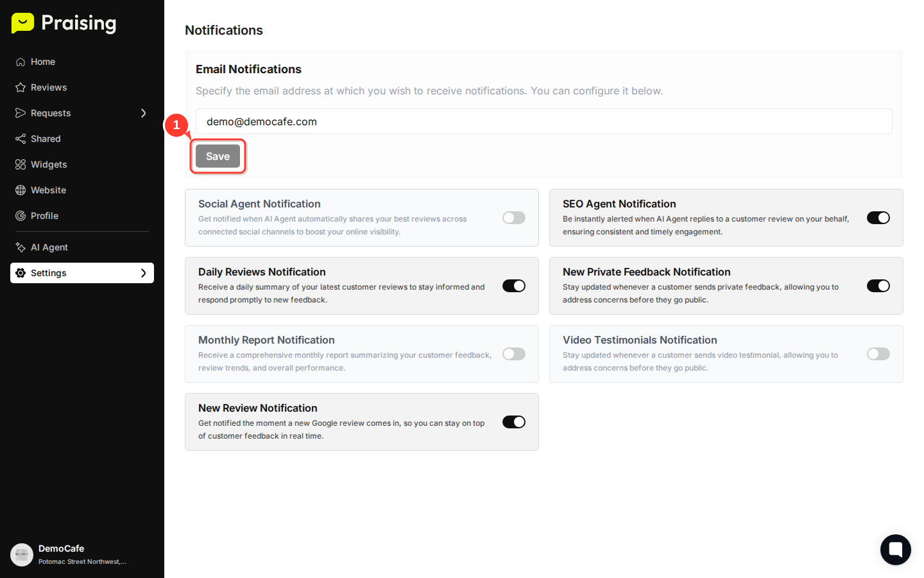The width and height of the screenshot is (924, 578).
Task: Select the Home icon in the sidebar
Action: tap(20, 62)
